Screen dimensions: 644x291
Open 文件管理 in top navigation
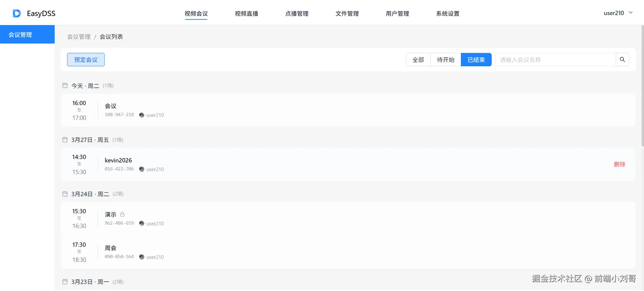pos(347,14)
